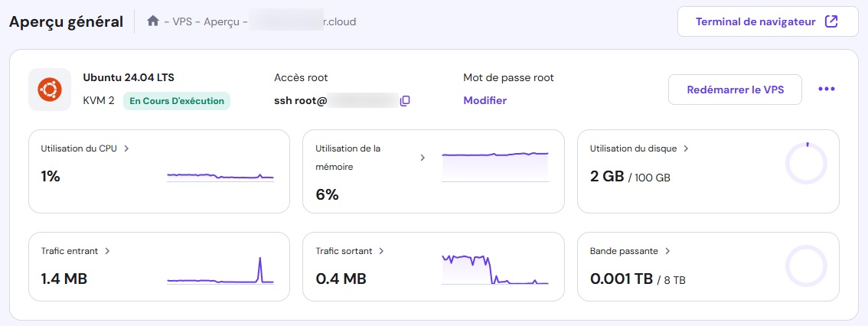
Task: Click Mot de passe root label
Action: [509, 77]
